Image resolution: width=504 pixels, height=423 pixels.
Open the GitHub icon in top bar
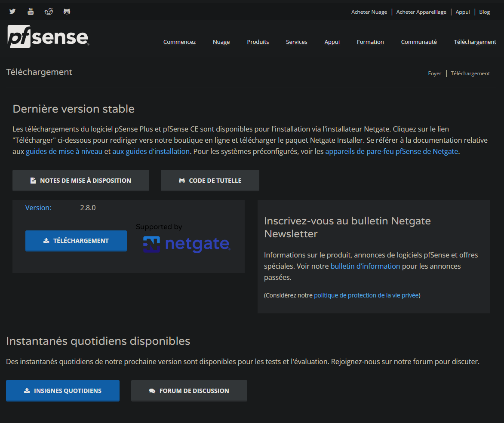[x=67, y=12]
